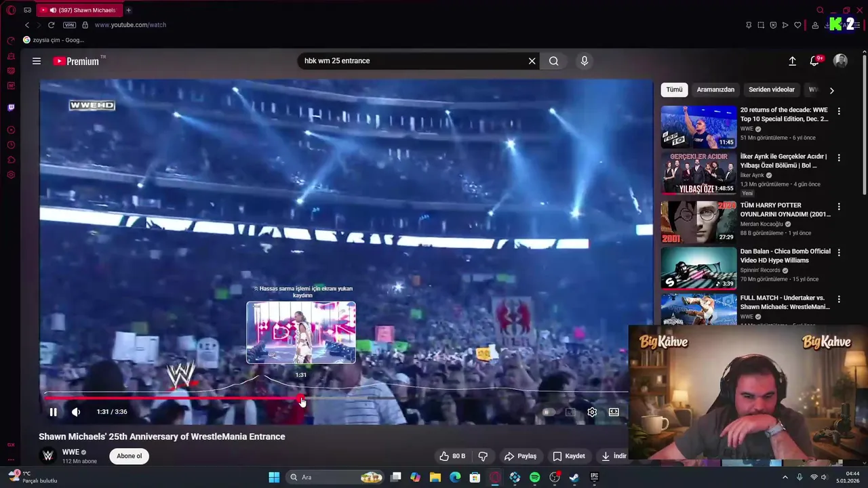The width and height of the screenshot is (868, 488).
Task: Open the Harry Potter games video thumbnail
Action: tap(698, 222)
